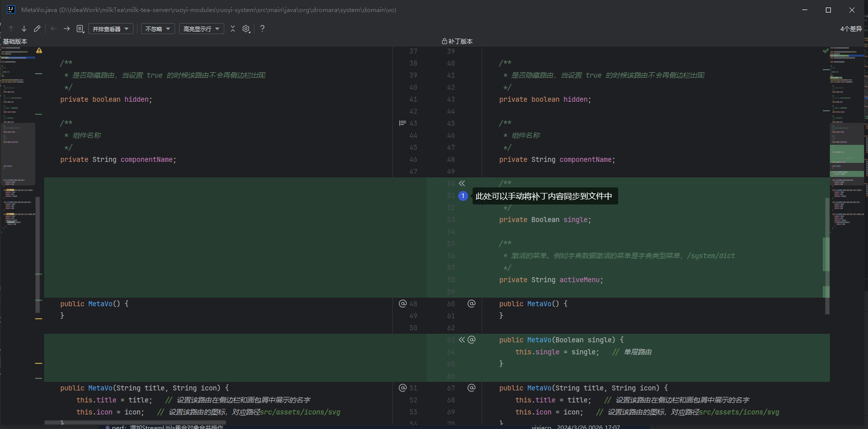This screenshot has width=868, height=429.
Task: Open the diff settings gear icon
Action: click(x=246, y=29)
